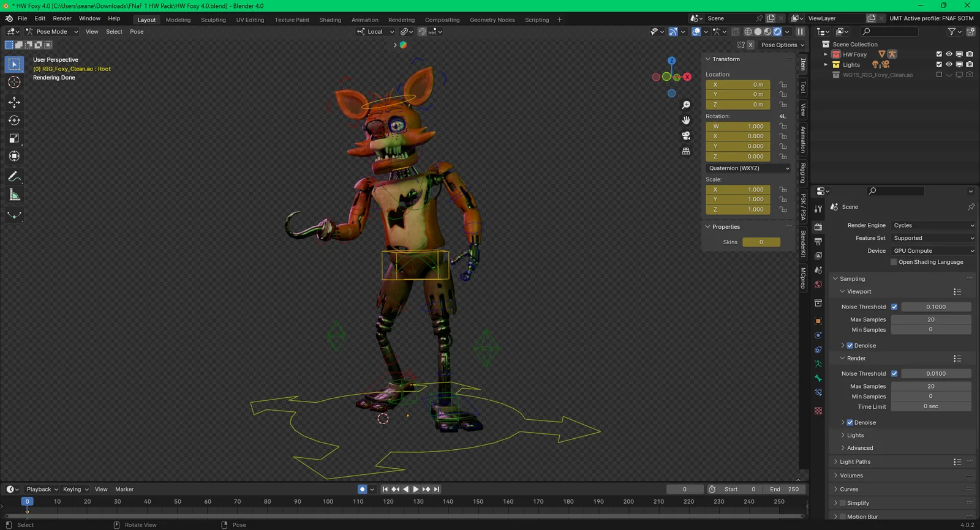The image size is (980, 530).
Task: Select the Cursor tool in the toolbar
Action: (14, 82)
